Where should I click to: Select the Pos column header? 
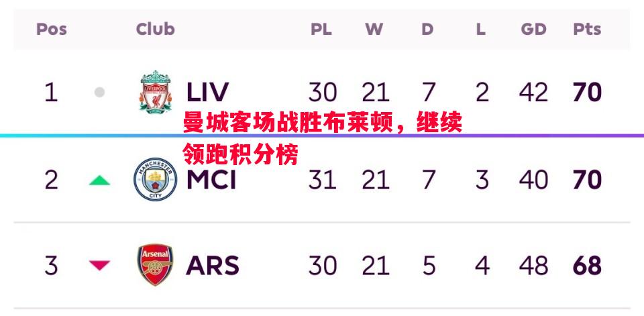[x=52, y=29]
